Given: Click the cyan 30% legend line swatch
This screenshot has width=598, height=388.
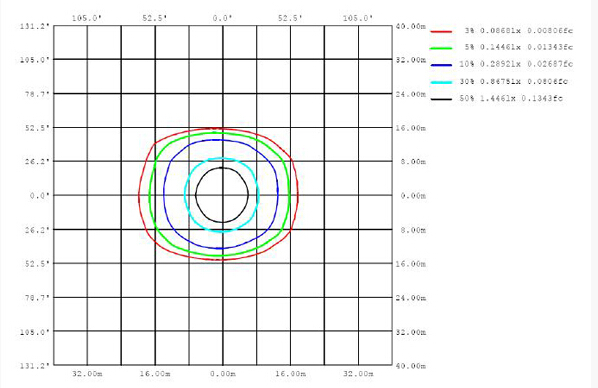Looking at the screenshot, I should (x=441, y=82).
